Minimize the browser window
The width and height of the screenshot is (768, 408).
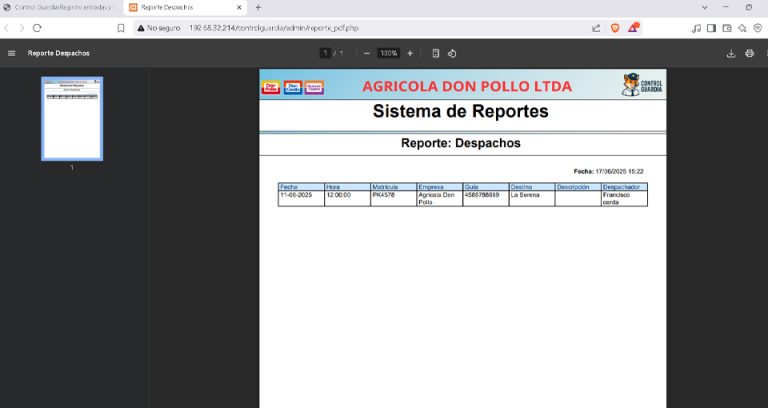tap(726, 8)
